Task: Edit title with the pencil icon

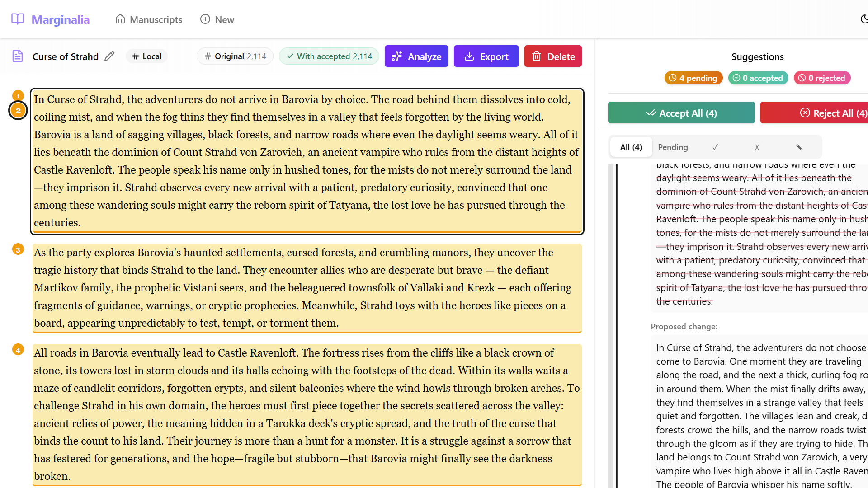Action: pos(109,56)
